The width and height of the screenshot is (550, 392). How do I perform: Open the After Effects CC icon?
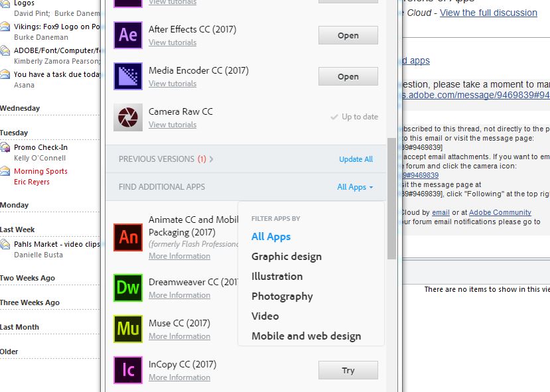(x=127, y=35)
